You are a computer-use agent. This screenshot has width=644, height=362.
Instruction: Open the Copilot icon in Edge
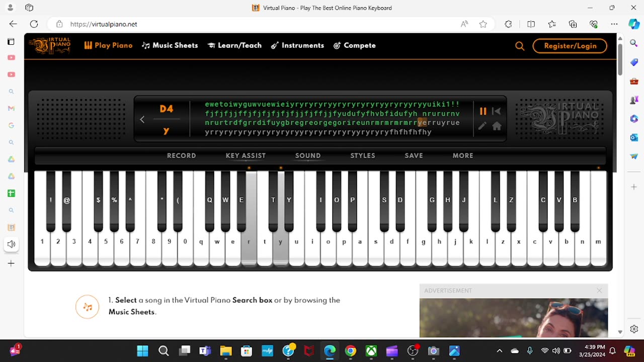[634, 24]
